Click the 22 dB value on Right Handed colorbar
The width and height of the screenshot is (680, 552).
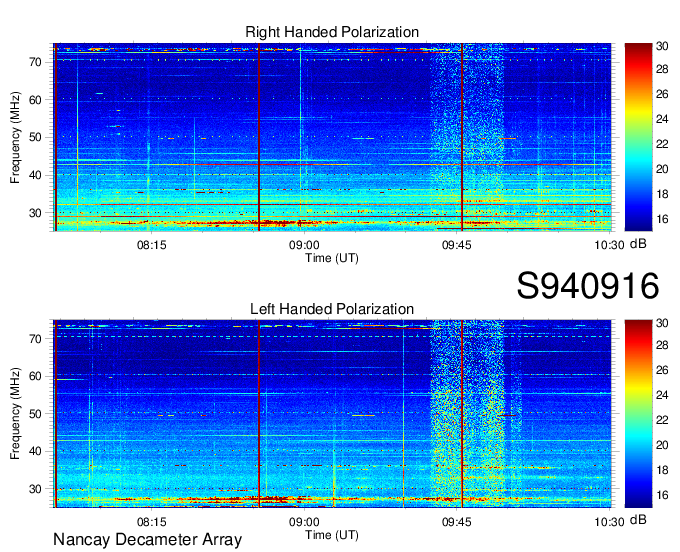pyautogui.click(x=662, y=144)
